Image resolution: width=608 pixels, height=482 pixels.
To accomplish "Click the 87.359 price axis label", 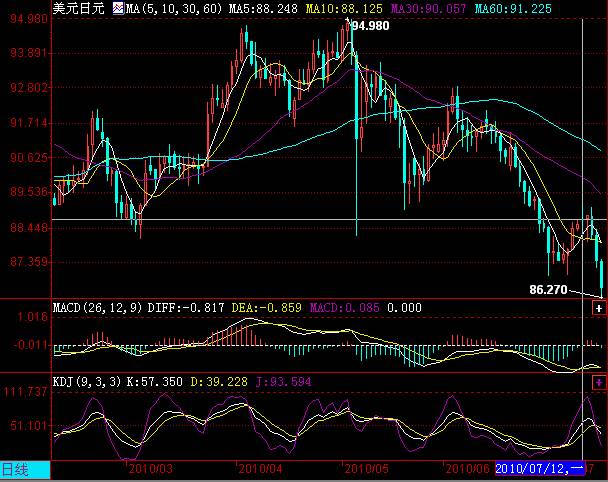I will 29,262.
